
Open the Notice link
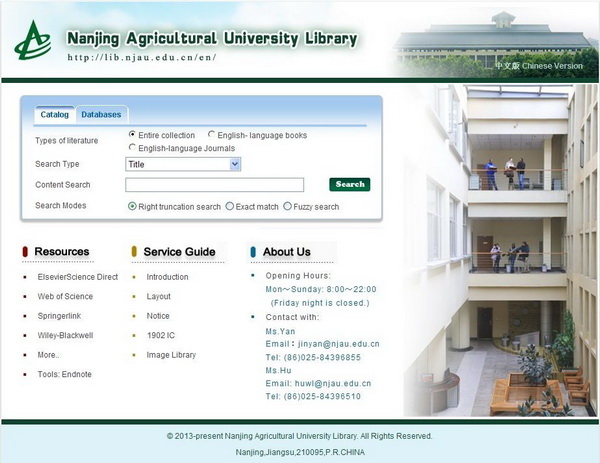tap(158, 316)
